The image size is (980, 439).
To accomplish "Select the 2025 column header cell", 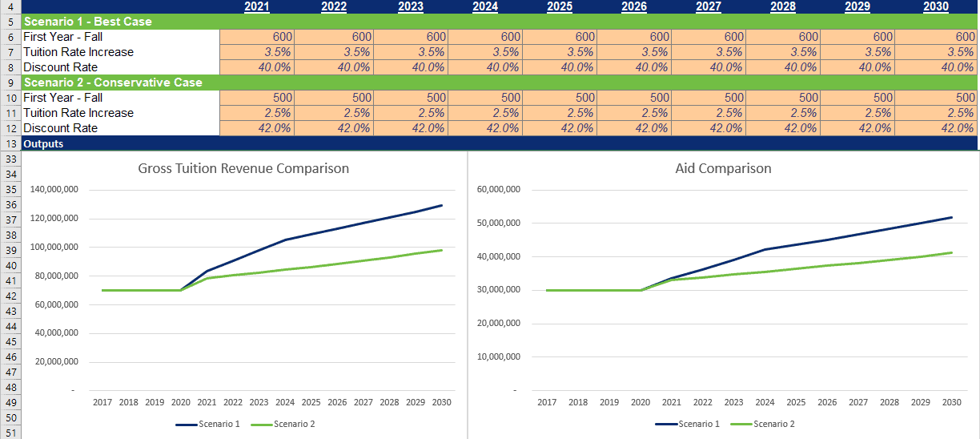I will [560, 6].
